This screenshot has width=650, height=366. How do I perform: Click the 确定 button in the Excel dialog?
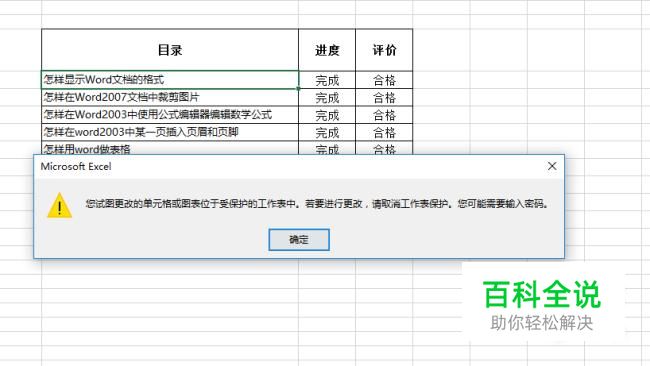coord(299,240)
